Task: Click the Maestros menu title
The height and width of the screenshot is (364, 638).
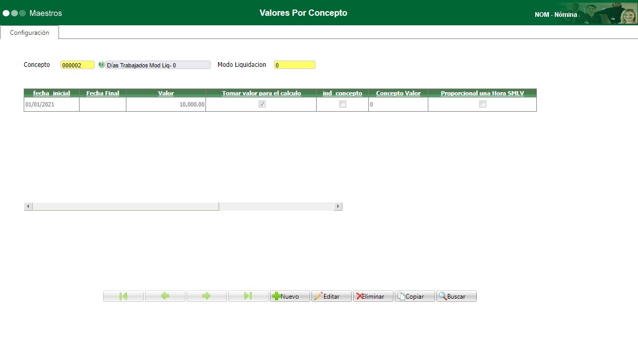Action: (46, 13)
